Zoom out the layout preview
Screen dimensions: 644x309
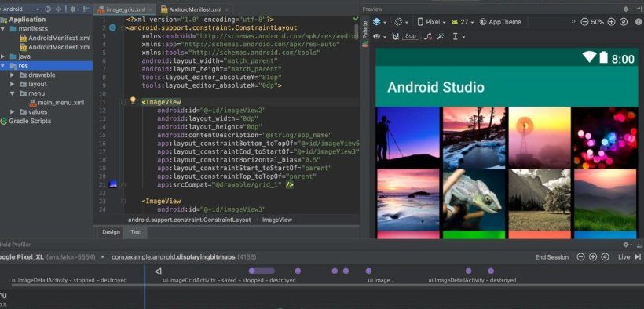pos(584,22)
